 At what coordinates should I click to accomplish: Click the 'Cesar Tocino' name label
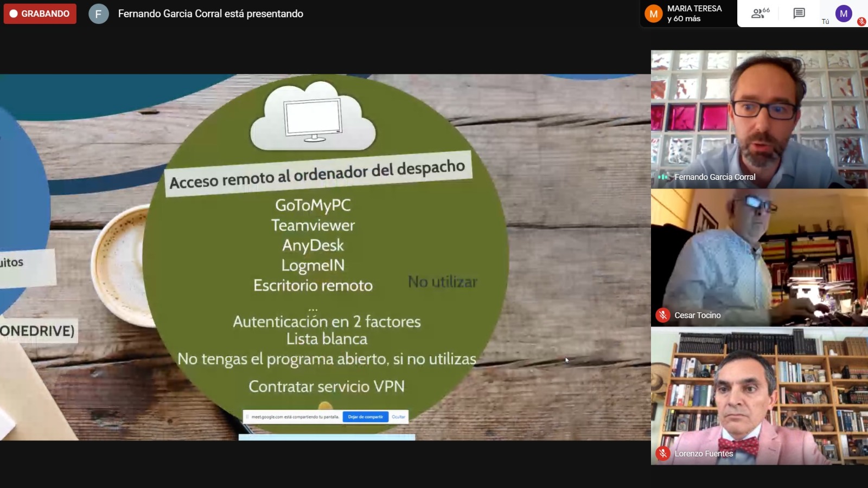(698, 315)
